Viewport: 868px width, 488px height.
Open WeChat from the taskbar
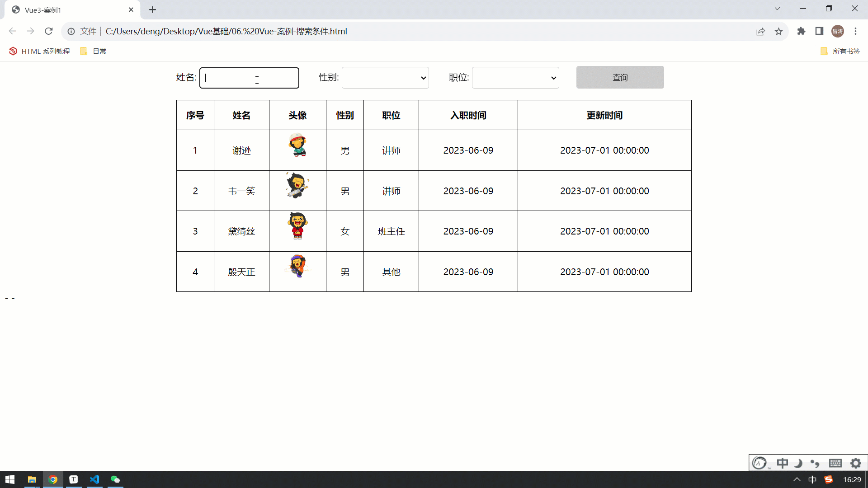click(x=115, y=479)
